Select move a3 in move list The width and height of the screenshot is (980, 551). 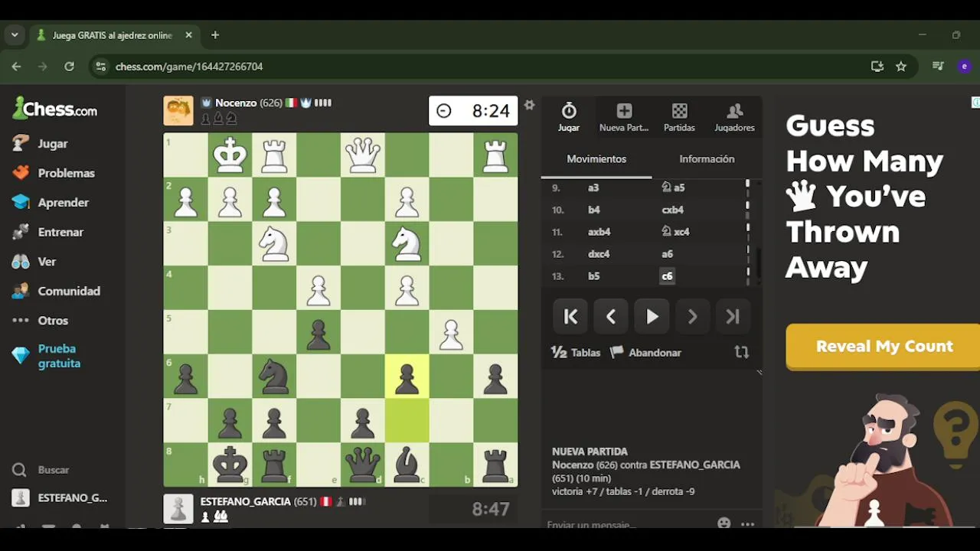[593, 187]
